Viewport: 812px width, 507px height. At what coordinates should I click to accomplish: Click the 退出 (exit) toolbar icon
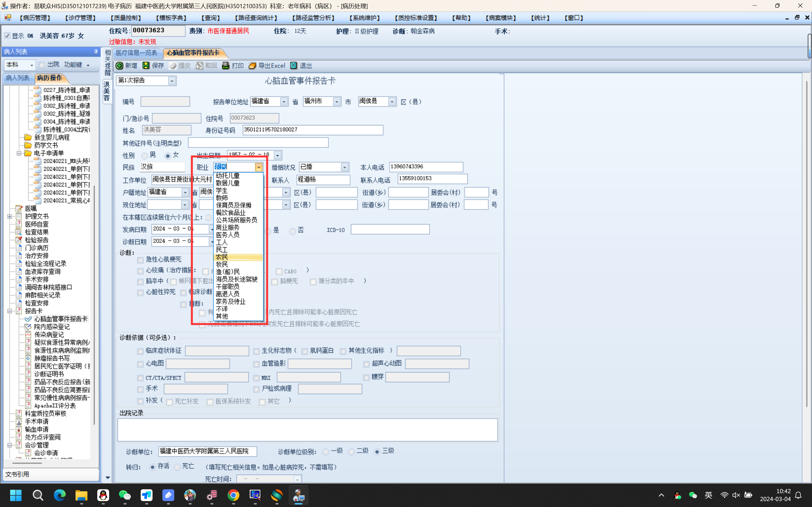point(294,66)
